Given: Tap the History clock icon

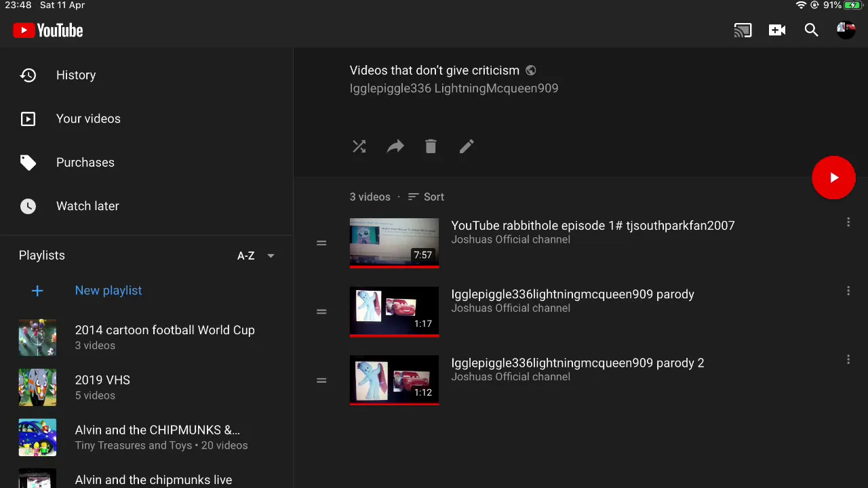Looking at the screenshot, I should (28, 75).
